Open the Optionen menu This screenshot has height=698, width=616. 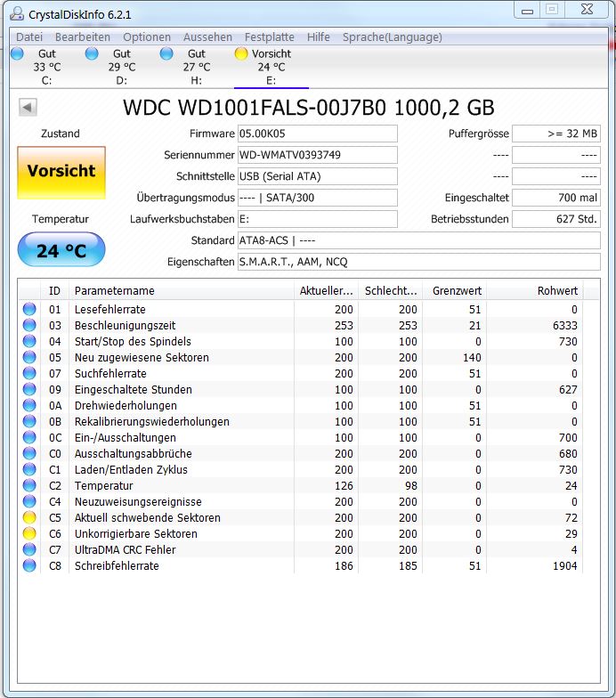click(147, 37)
